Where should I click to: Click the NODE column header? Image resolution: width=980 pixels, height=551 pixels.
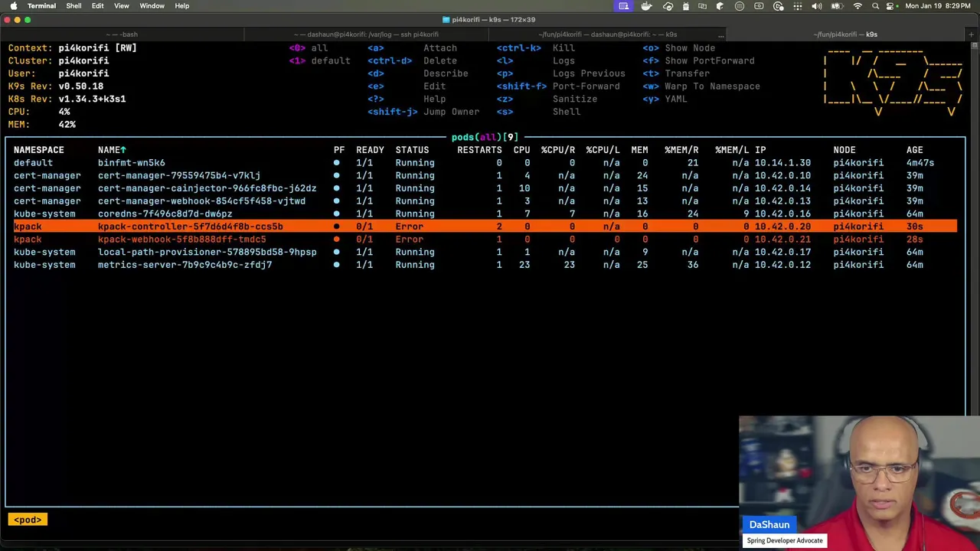pyautogui.click(x=844, y=150)
